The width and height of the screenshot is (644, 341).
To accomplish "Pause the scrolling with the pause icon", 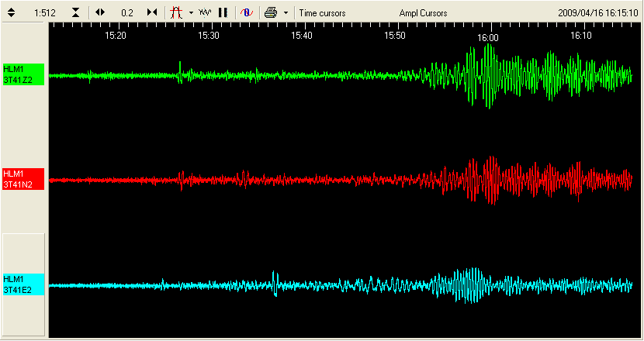I will (223, 13).
